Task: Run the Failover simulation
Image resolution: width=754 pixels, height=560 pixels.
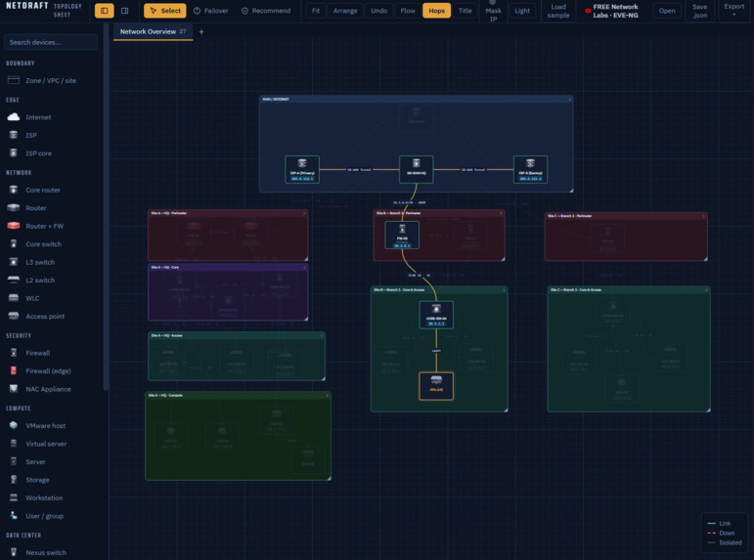Action: click(211, 11)
